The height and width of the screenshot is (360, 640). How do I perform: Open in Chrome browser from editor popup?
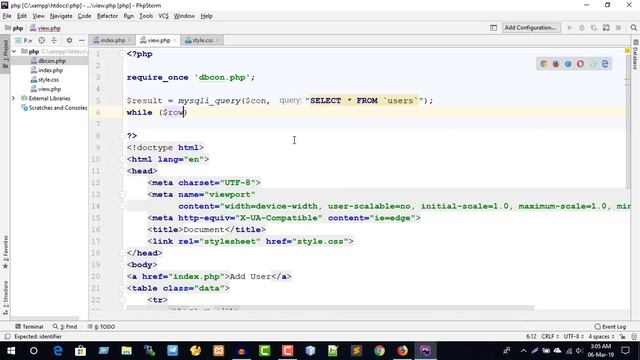tap(543, 64)
